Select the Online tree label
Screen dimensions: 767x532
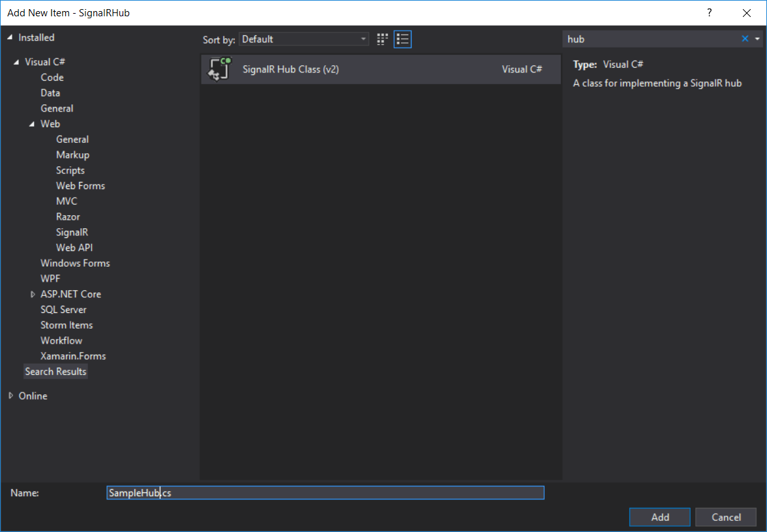33,396
